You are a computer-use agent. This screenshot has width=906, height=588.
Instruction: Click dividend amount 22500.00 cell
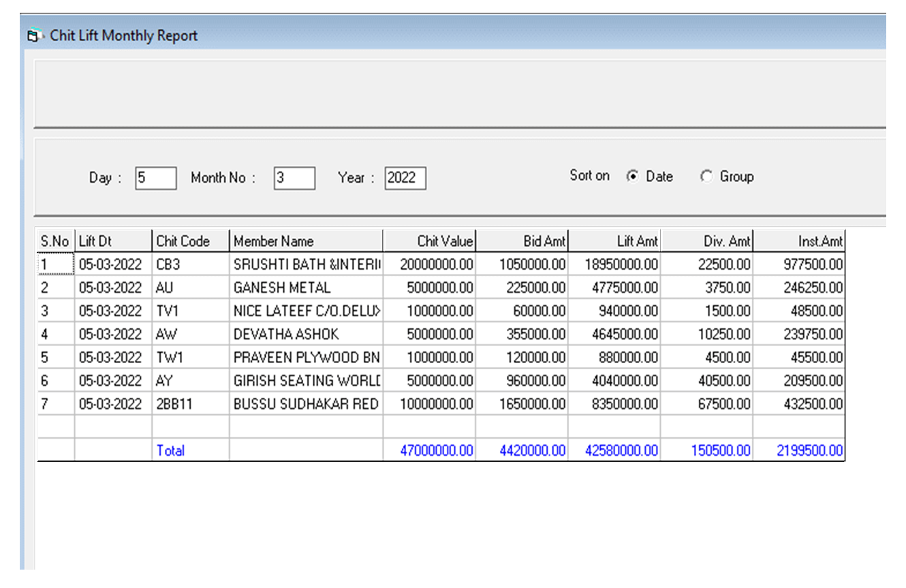pyautogui.click(x=708, y=264)
